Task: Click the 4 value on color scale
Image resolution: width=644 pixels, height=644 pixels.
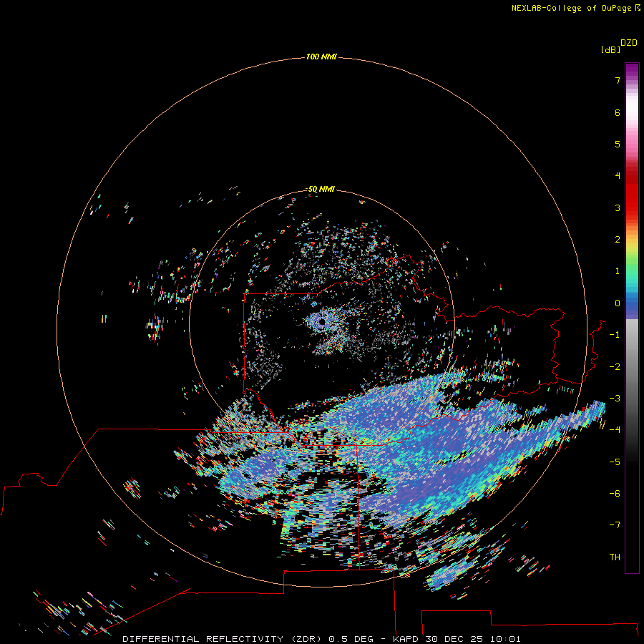Action: [x=618, y=176]
